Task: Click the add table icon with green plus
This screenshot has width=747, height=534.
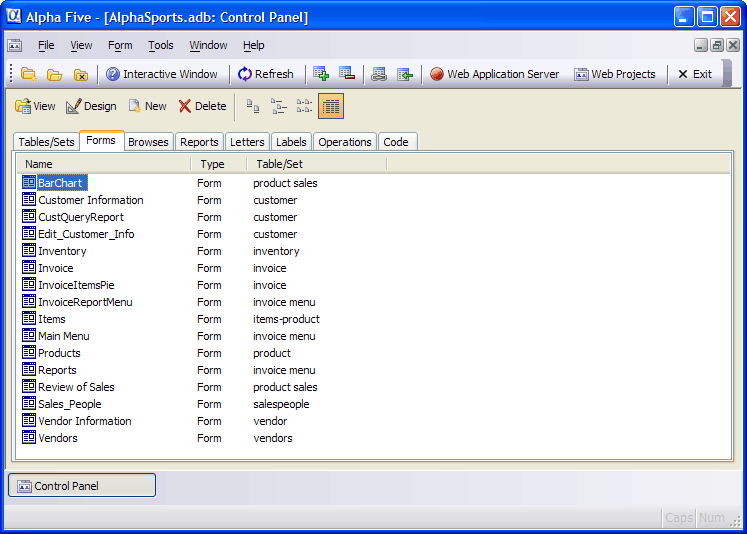Action: click(321, 74)
